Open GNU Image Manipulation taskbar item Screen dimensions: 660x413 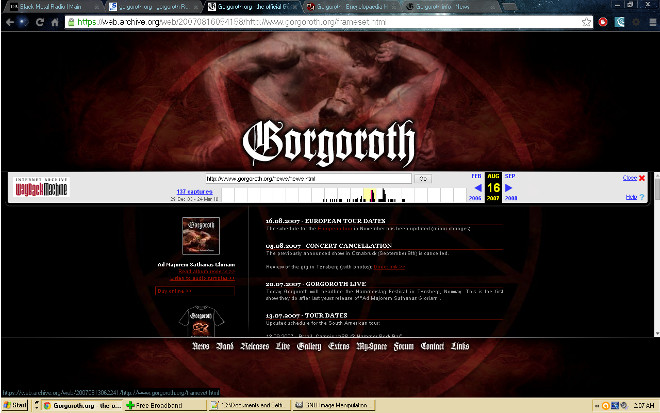click(x=333, y=405)
